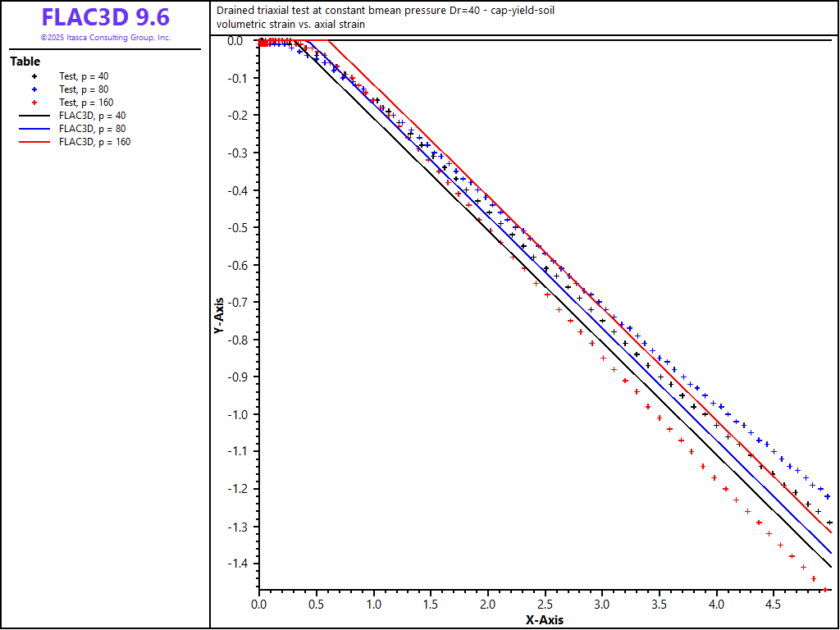This screenshot has width=840, height=630.
Task: Select the Table legend heading
Action: point(25,62)
